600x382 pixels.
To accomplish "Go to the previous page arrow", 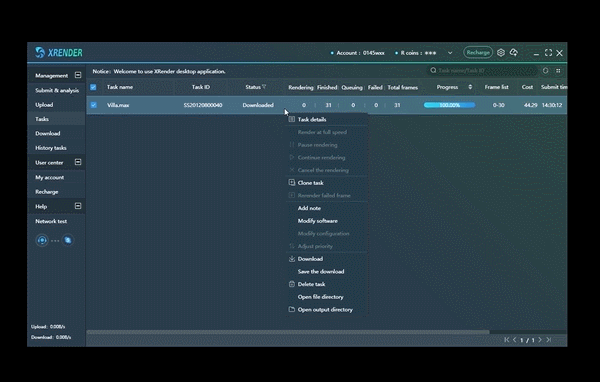I will click(515, 340).
